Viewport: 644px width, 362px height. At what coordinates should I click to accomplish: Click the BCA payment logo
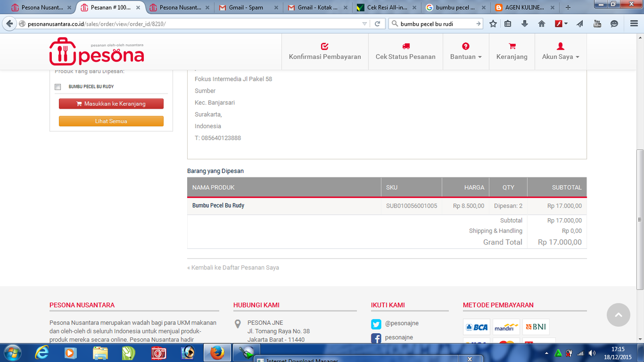tap(476, 327)
